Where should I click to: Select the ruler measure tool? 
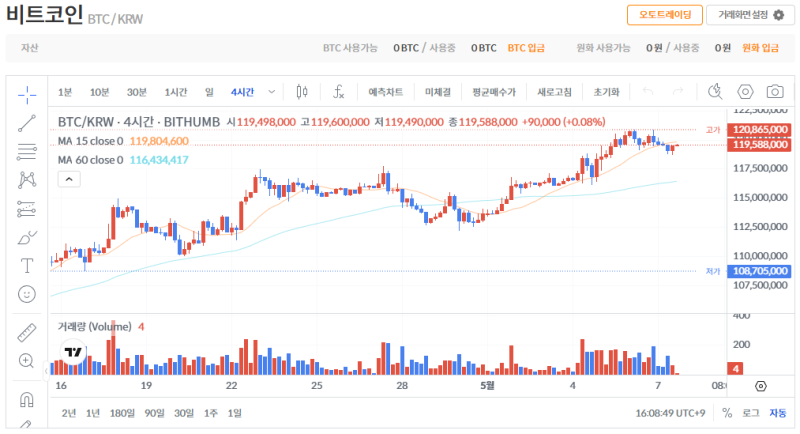point(27,333)
